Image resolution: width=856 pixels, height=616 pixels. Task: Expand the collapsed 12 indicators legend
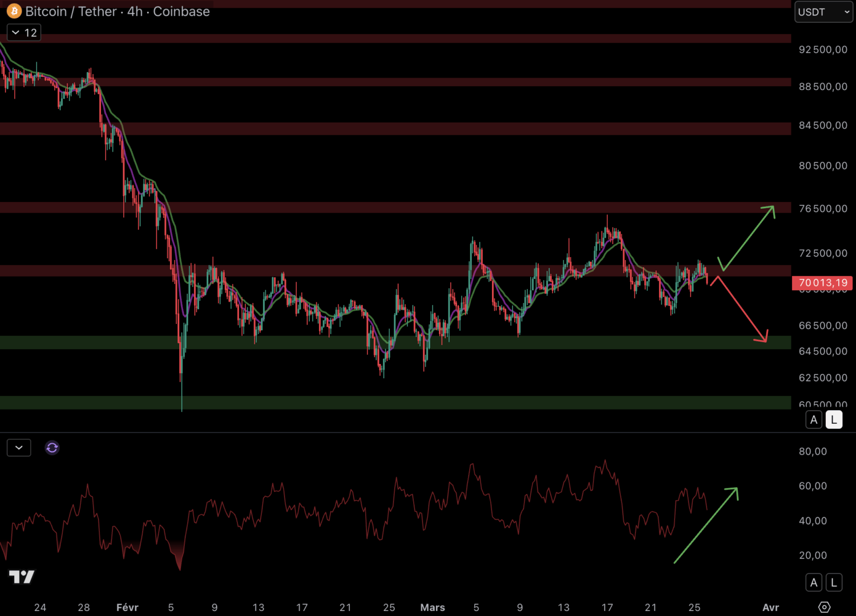[24, 33]
